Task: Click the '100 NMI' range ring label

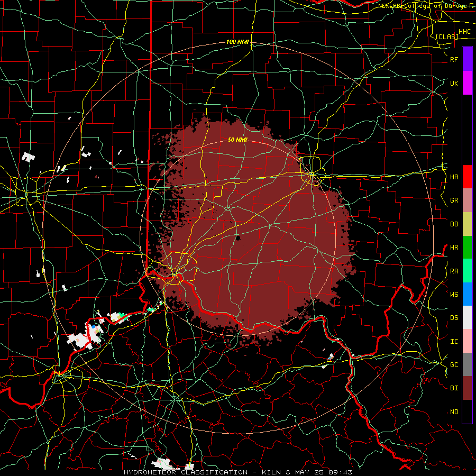Action: pos(237,42)
